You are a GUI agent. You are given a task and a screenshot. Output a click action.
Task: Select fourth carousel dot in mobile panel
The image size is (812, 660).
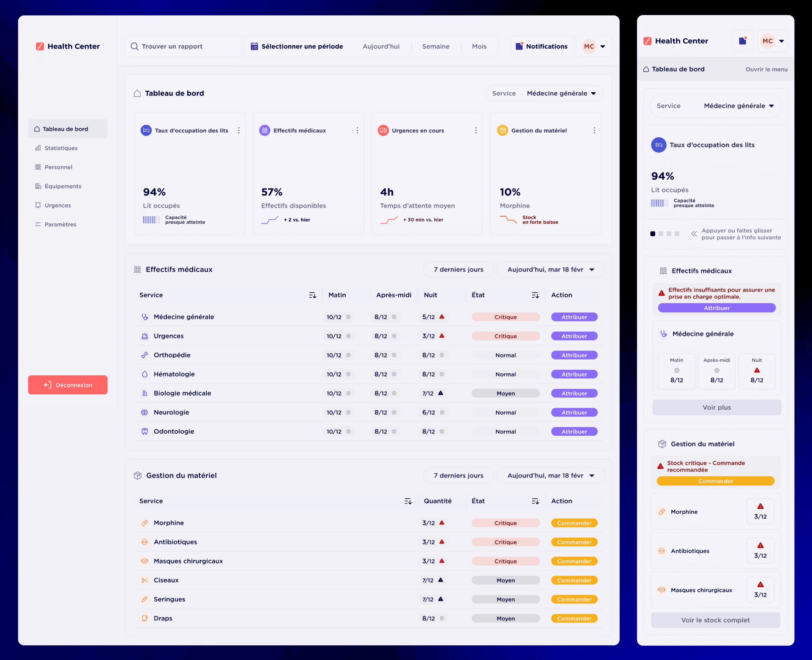677,234
